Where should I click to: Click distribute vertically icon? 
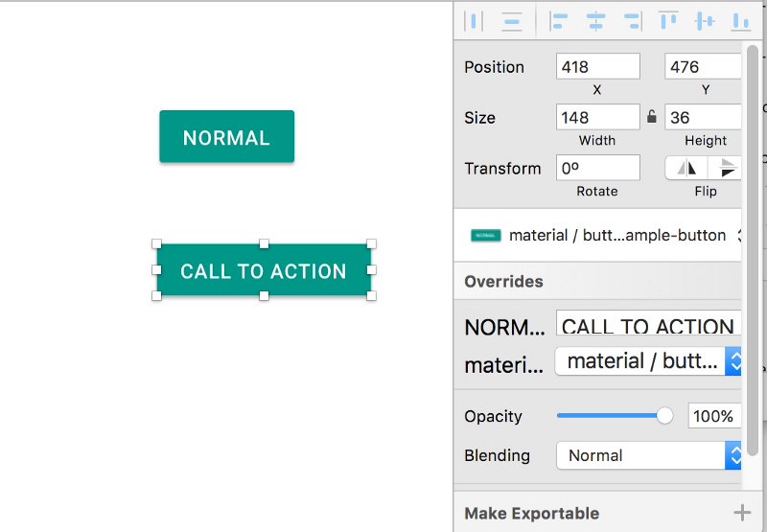click(x=512, y=21)
